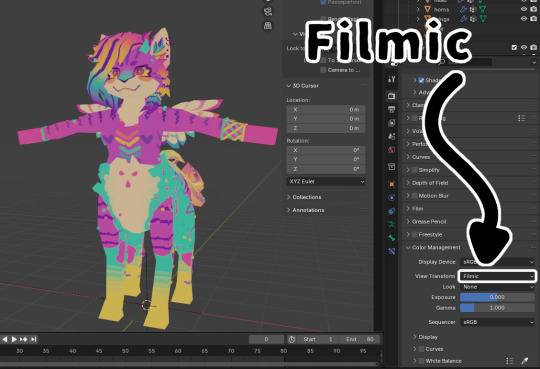This screenshot has width=540, height=369.
Task: Open the Physics properties tab icon
Action: point(392,197)
